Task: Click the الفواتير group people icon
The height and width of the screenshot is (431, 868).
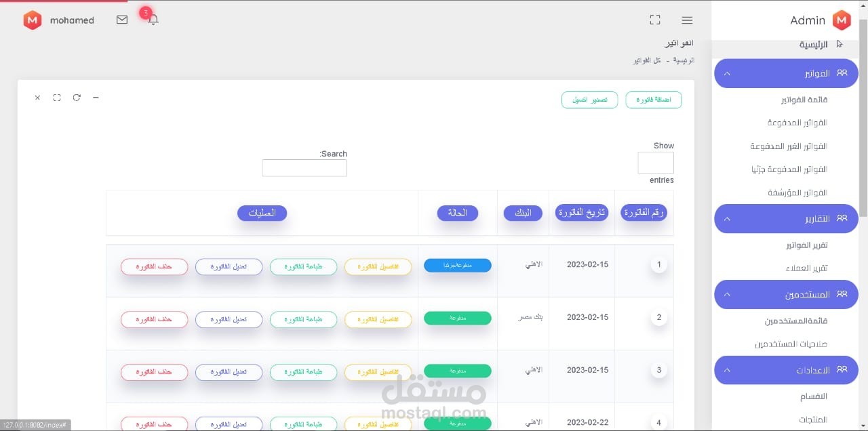Action: point(842,73)
